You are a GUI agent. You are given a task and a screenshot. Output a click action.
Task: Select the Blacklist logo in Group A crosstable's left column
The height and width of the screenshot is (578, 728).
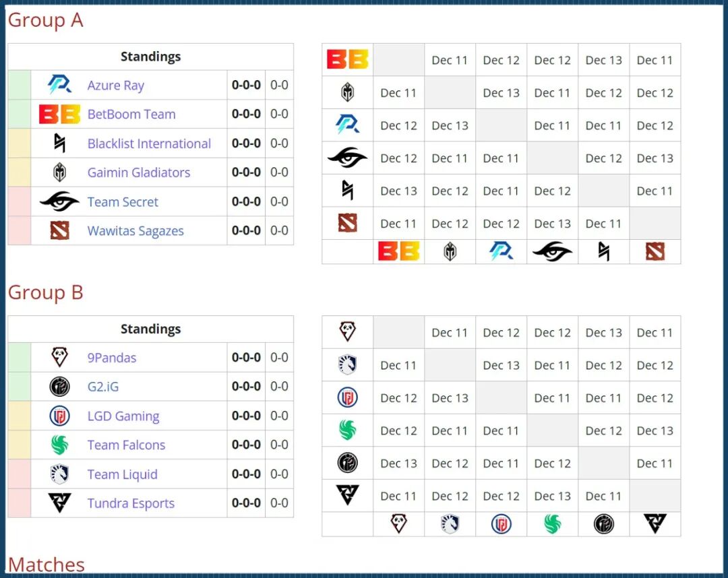(x=347, y=190)
